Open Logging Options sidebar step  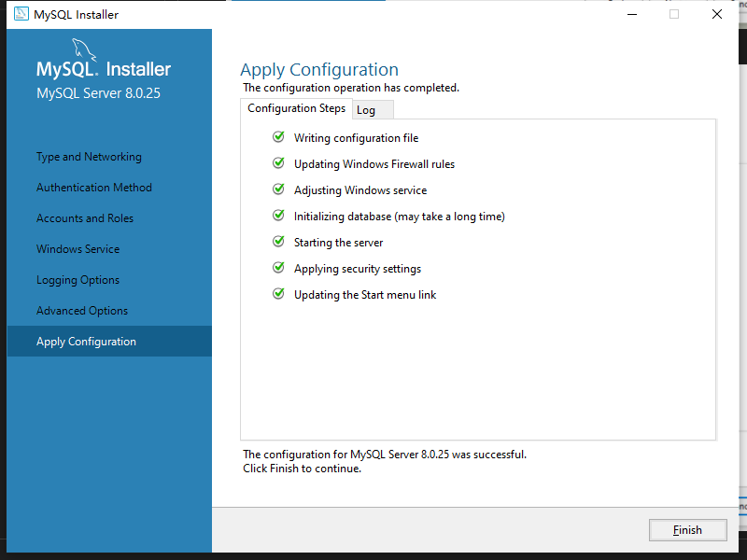[78, 280]
